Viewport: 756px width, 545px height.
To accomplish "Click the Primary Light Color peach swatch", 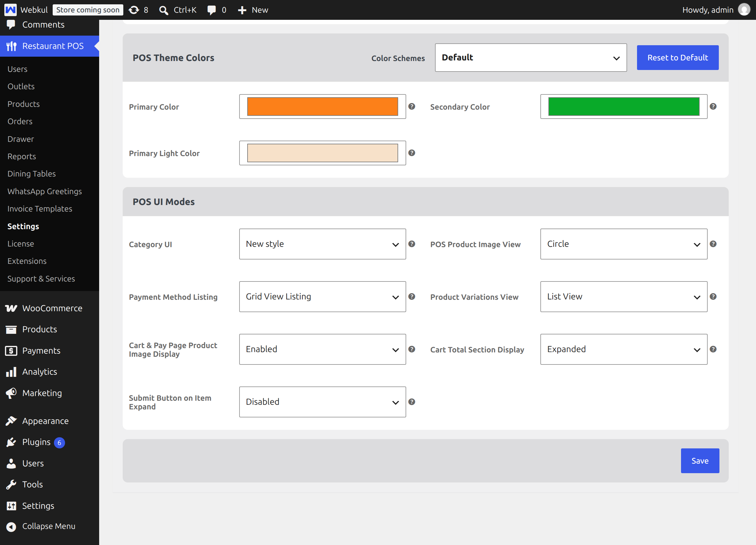I will (x=322, y=153).
